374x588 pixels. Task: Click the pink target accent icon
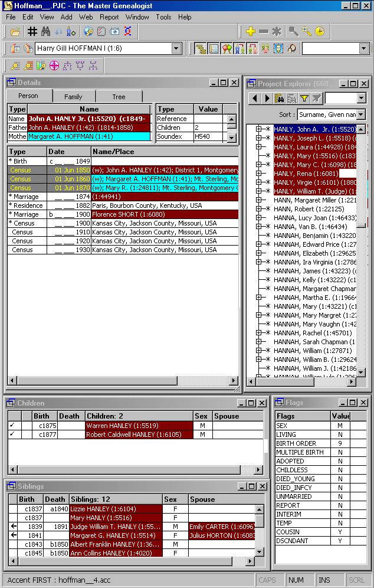54,66
